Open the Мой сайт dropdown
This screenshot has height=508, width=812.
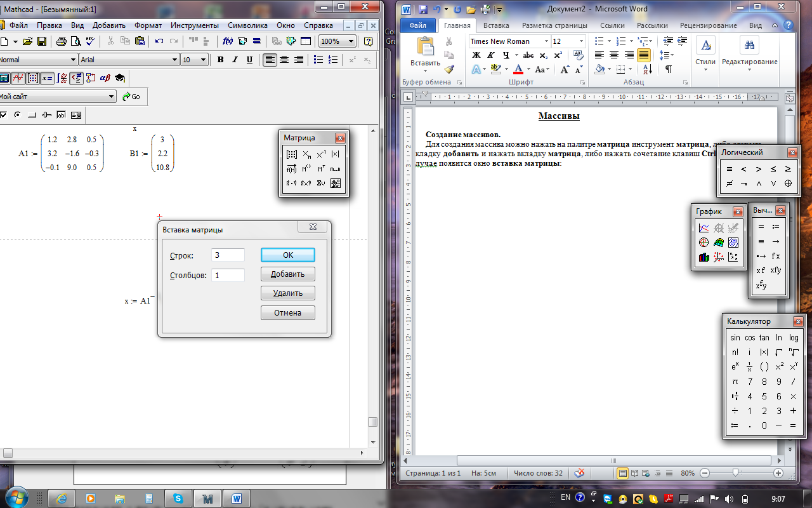point(112,97)
